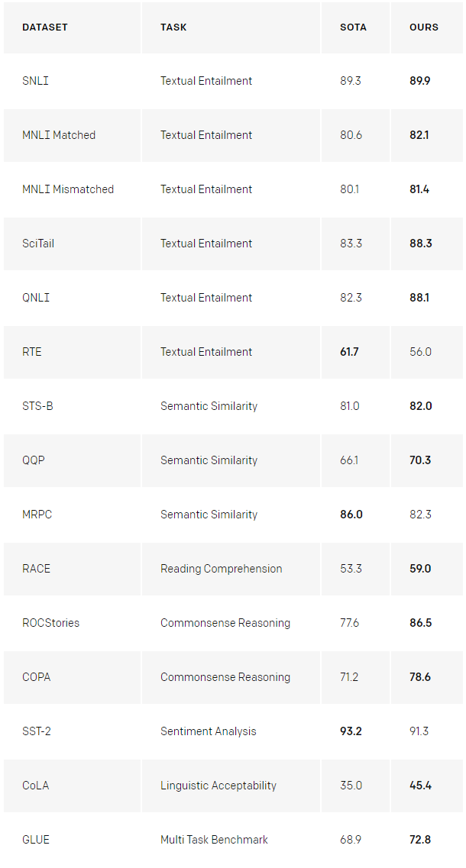Click the OURS column header
Viewport: 466px width, 868px height.
point(424,27)
